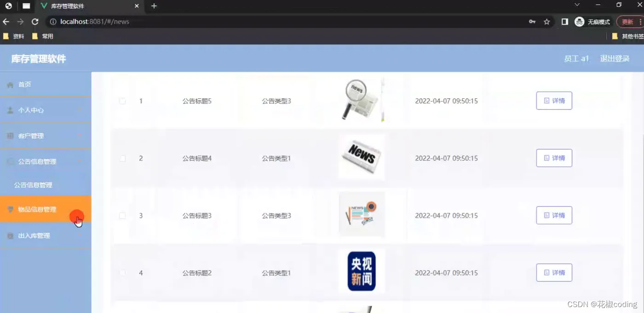Toggle the 个人中心 expand arrow
Viewport: 644px width, 313px height.
80,110
